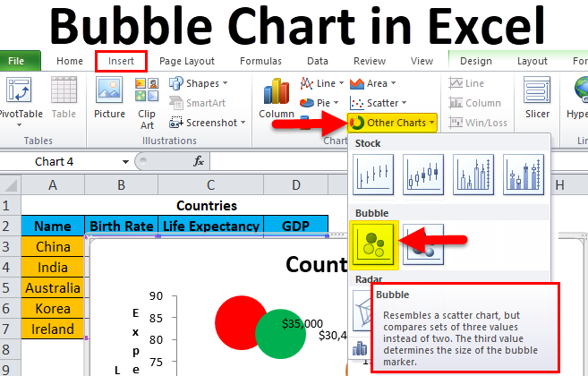Select the High-Low-Close stock chart
Screen dimensions: 588x376
tap(373, 175)
